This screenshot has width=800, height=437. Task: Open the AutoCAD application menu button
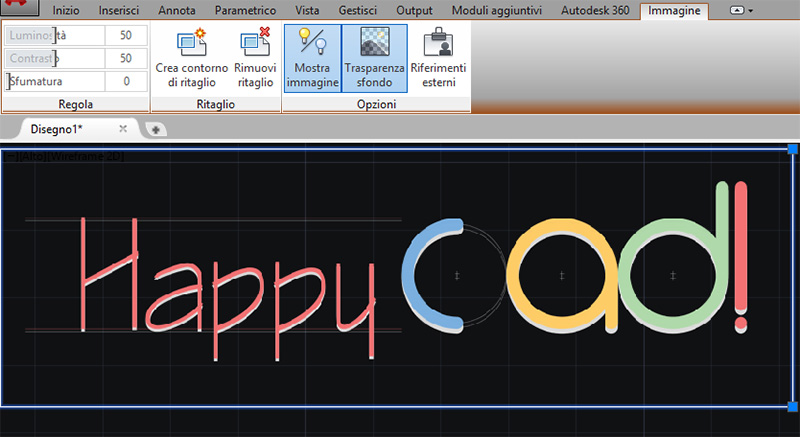pyautogui.click(x=19, y=6)
